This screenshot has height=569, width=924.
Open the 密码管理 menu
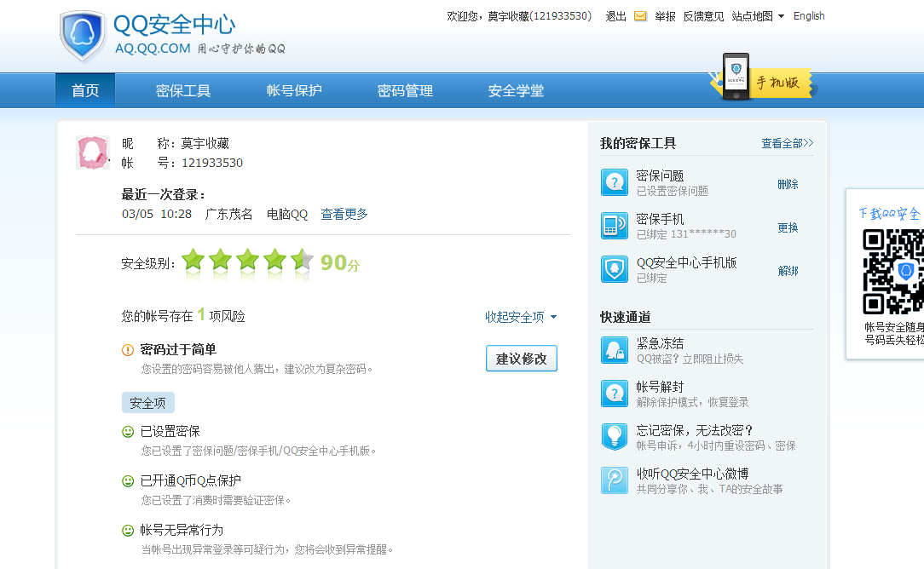tap(405, 90)
